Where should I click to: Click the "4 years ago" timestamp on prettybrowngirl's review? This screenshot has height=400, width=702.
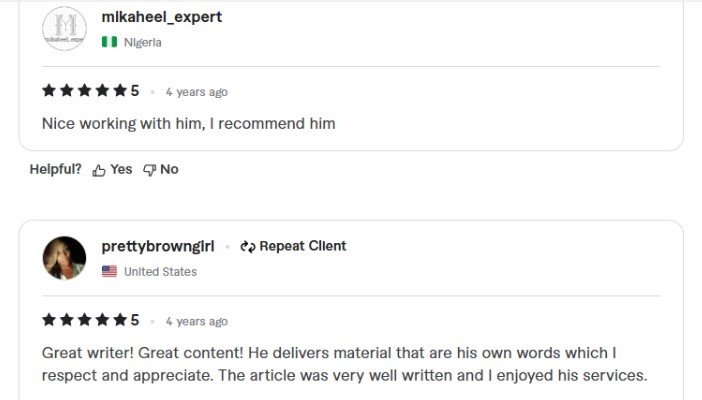196,321
